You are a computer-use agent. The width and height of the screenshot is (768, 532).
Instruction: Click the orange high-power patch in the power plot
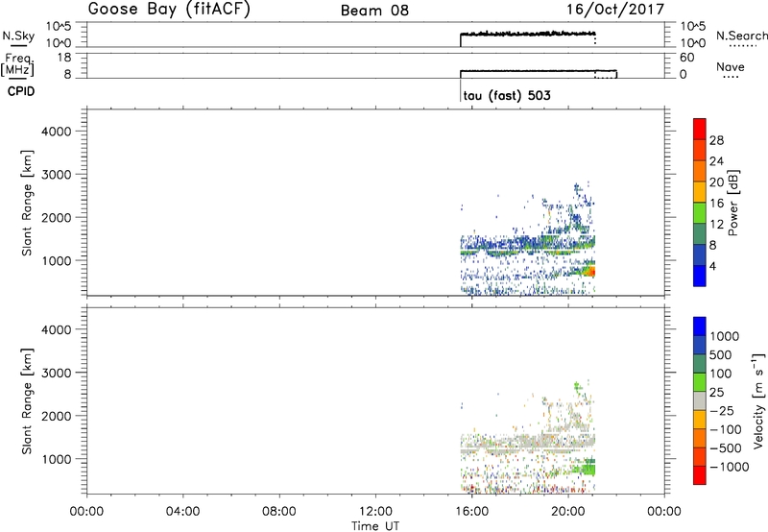click(x=590, y=271)
